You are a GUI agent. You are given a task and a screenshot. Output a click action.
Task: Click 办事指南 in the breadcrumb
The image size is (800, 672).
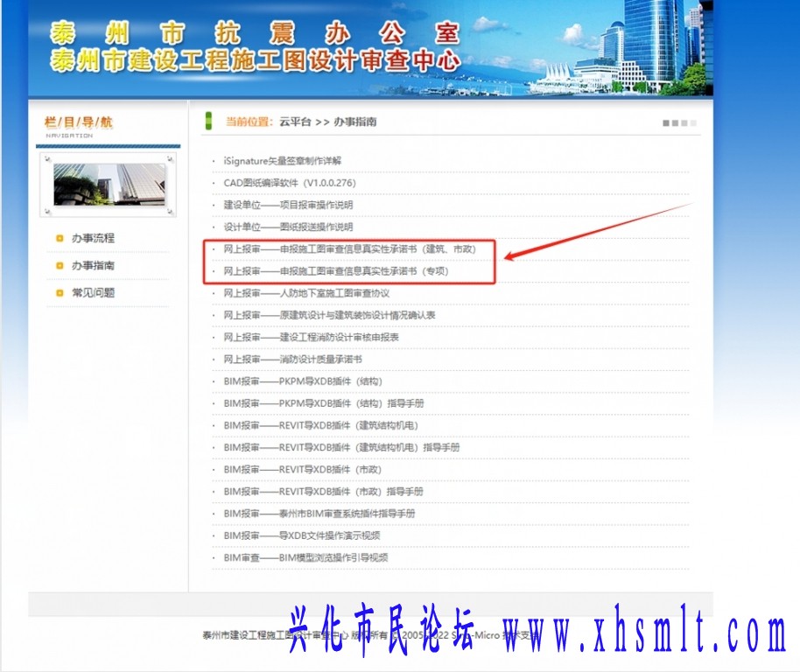355,122
